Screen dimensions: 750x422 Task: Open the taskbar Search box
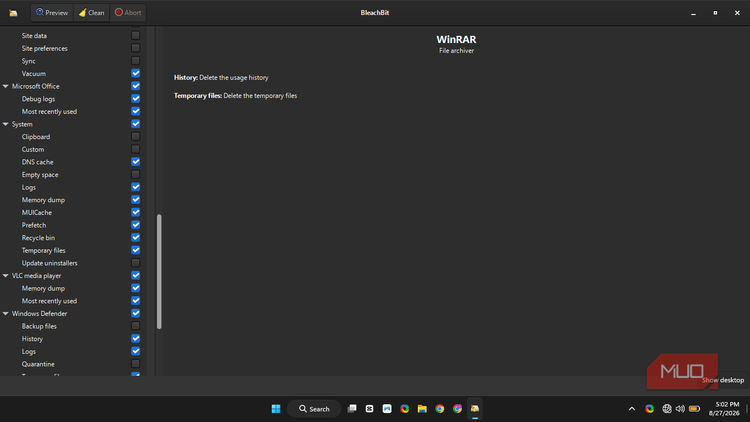point(314,409)
